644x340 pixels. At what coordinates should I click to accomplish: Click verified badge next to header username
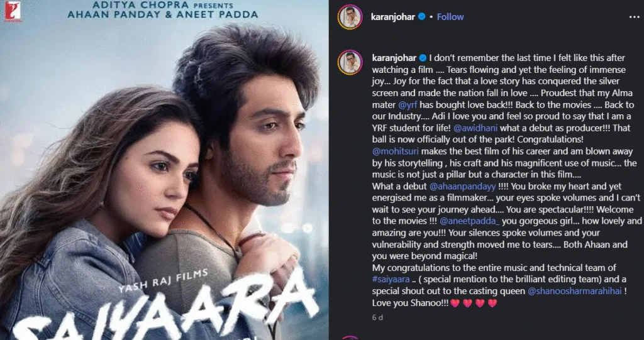[x=421, y=17]
